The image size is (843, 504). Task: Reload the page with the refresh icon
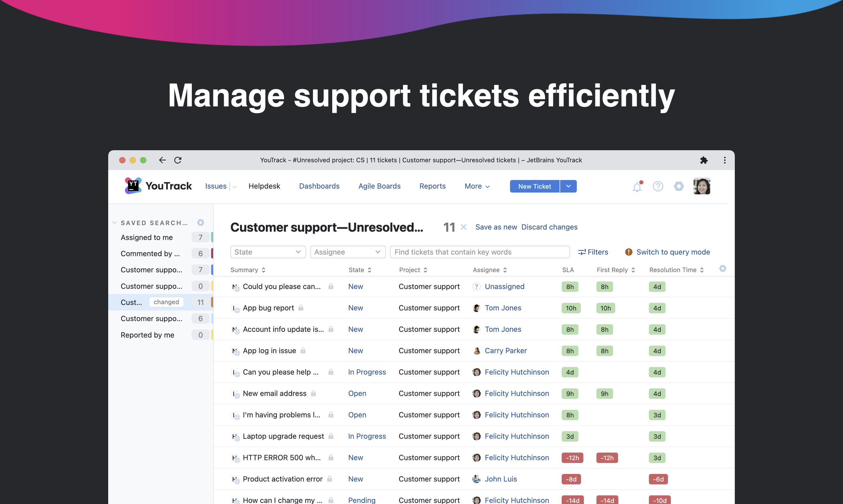(x=178, y=160)
